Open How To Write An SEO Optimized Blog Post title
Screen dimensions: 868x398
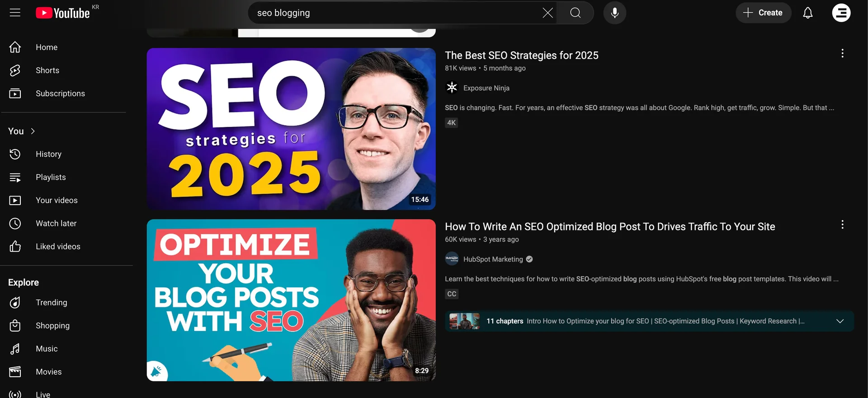pyautogui.click(x=610, y=226)
